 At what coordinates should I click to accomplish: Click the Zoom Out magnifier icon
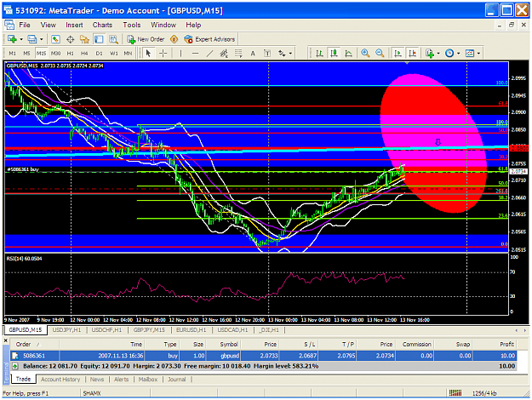tap(380, 54)
